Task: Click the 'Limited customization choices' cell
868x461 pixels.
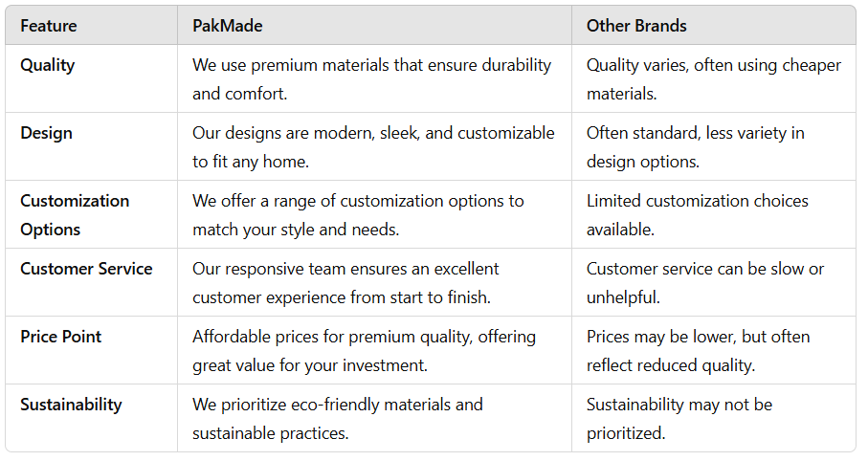Action: [x=697, y=215]
